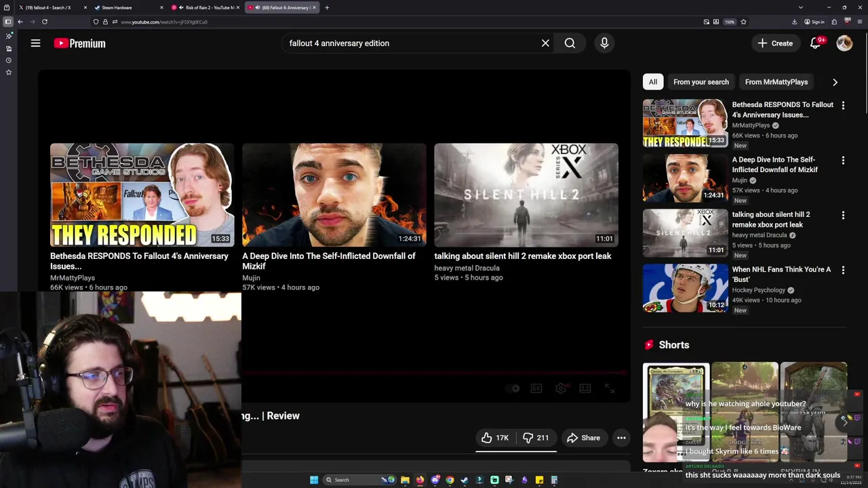The image size is (868, 488).
Task: Open Steam from the taskbar
Action: [x=465, y=480]
